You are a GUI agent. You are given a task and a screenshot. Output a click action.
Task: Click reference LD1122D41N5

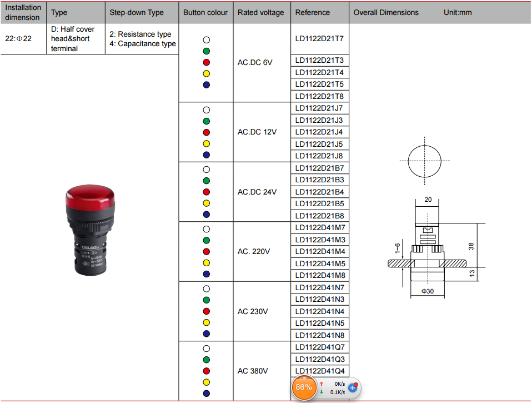pyautogui.click(x=320, y=323)
